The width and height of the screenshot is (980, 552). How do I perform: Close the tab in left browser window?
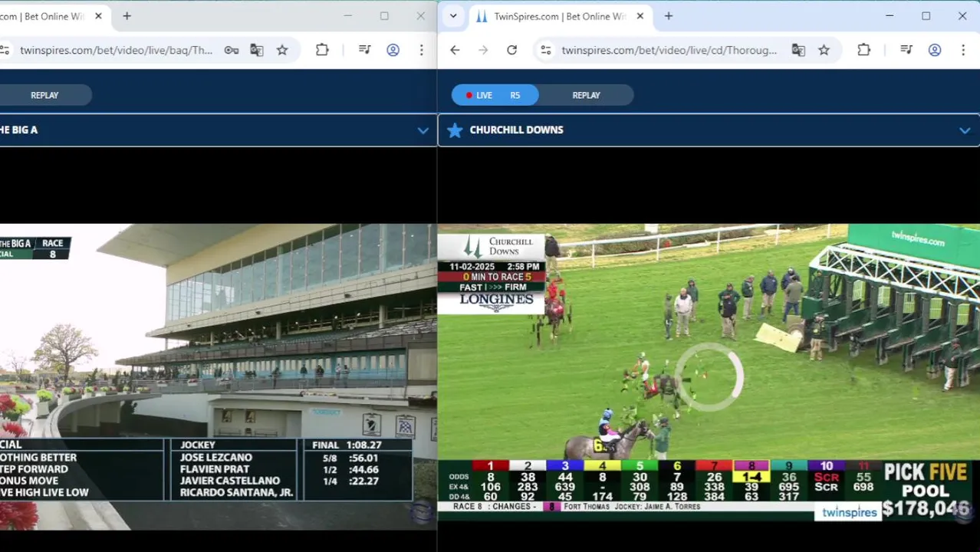[98, 16]
